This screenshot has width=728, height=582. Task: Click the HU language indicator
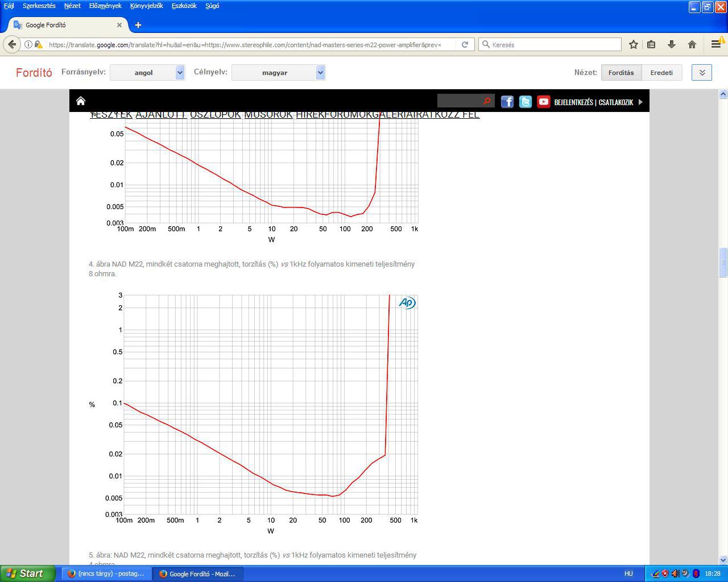click(628, 573)
